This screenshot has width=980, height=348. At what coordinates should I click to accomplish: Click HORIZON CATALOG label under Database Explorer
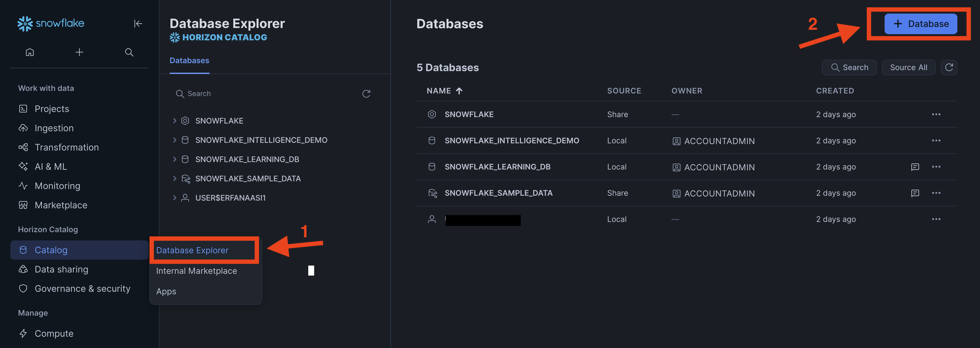coord(218,37)
